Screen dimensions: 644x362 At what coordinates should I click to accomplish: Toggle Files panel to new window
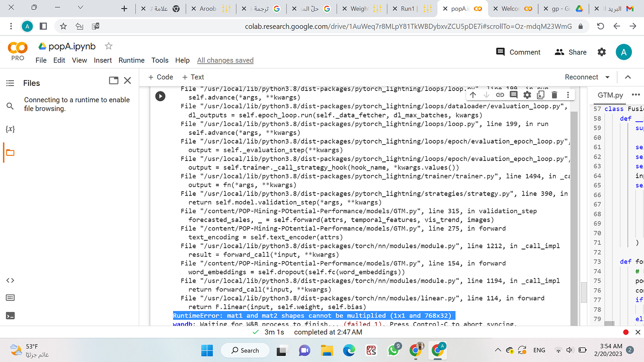(113, 81)
